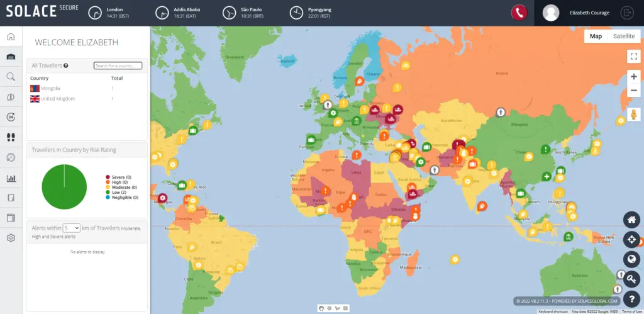Open the 24-hour sidebar icon
The height and width of the screenshot is (314, 644).
pos(11,117)
